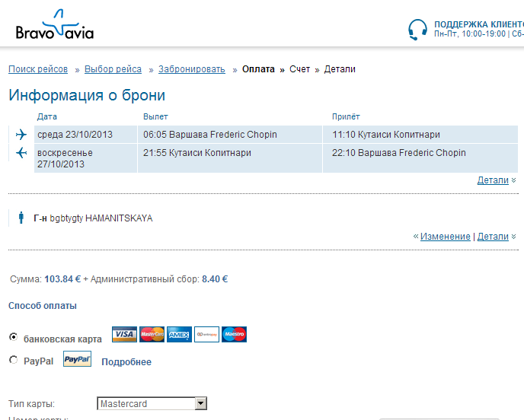
Task: Click the Maestro card logo
Action: [234, 334]
